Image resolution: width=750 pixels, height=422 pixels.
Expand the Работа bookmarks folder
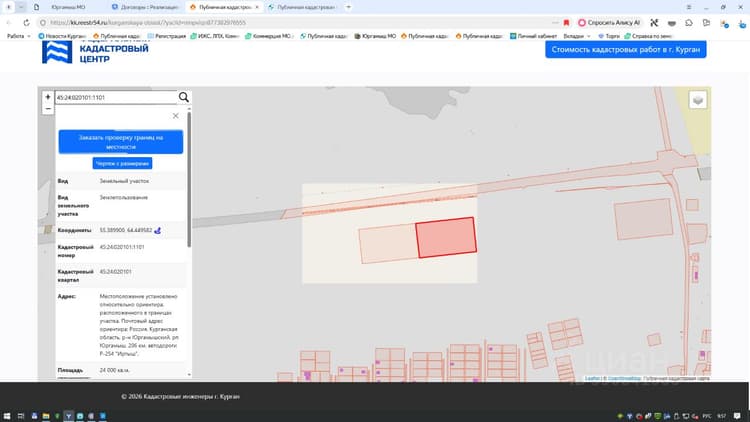[x=19, y=36]
